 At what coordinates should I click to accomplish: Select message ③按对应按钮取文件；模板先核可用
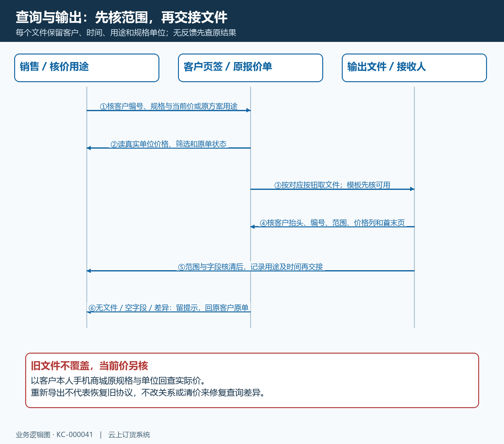pos(332,185)
